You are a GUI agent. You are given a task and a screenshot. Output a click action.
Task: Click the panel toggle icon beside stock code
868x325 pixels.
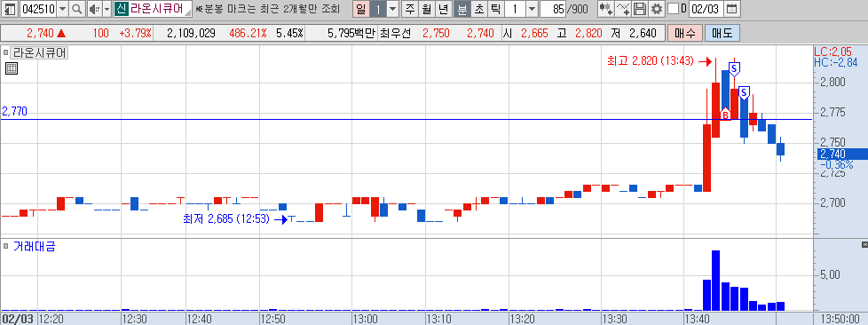(x=10, y=9)
